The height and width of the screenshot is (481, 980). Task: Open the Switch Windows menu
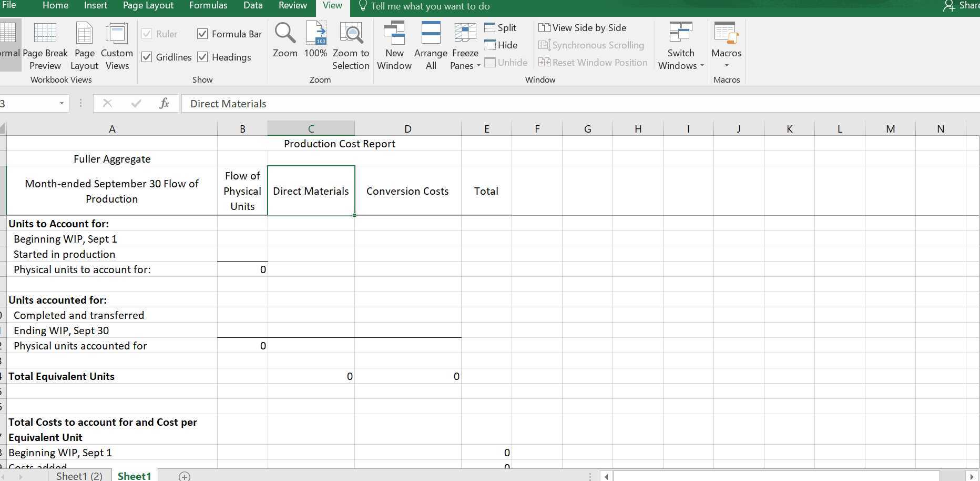click(680, 45)
